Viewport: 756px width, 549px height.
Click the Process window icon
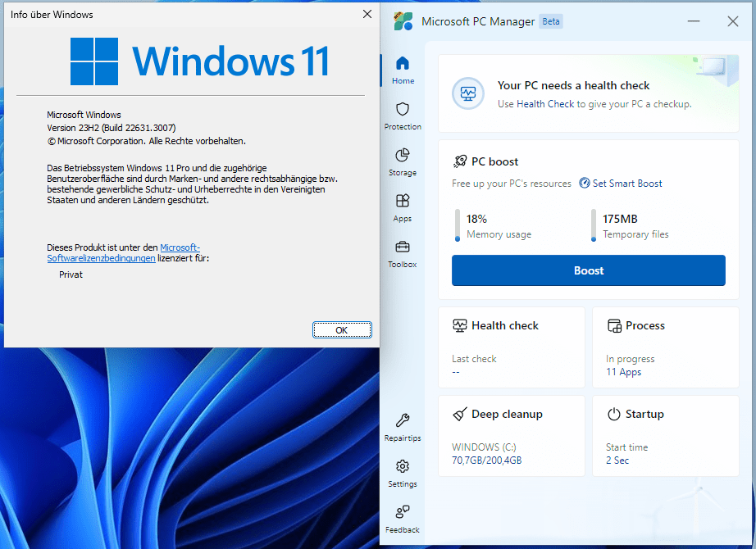[614, 326]
